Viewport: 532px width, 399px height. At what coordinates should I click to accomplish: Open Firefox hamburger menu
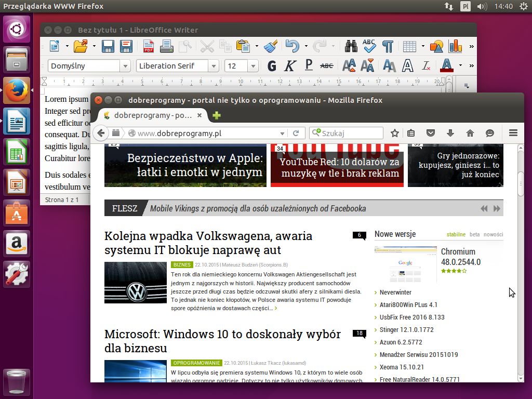513,133
